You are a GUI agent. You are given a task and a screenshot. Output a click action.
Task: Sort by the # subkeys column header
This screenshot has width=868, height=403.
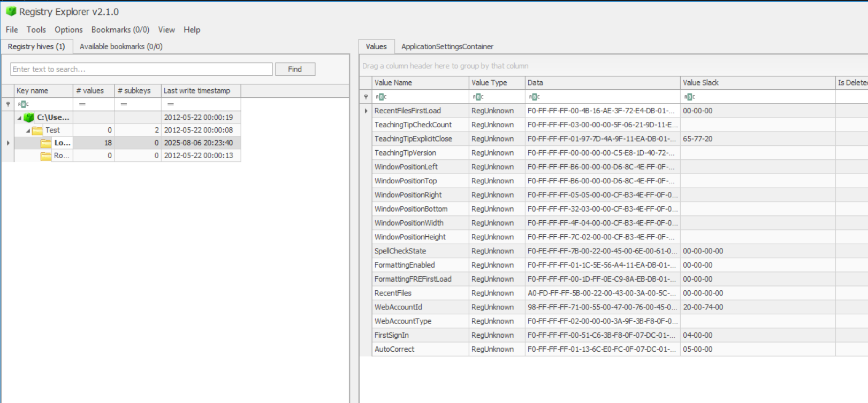(138, 91)
